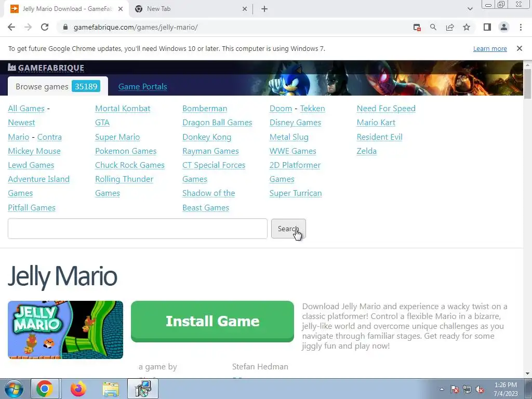The height and width of the screenshot is (399, 532).
Task: Open the Doom link
Action: coord(281,108)
